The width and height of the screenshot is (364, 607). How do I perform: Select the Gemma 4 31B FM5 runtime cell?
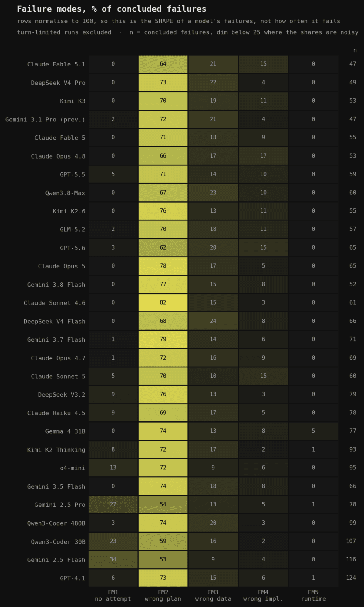(x=313, y=431)
